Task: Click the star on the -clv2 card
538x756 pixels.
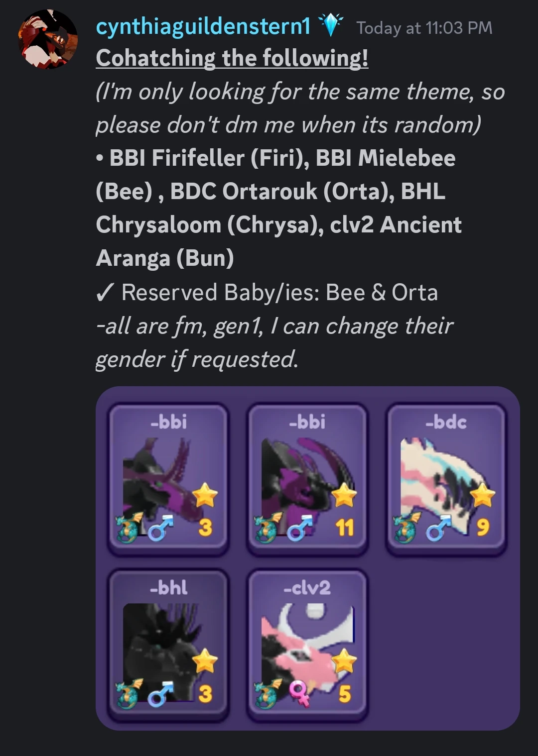Action: tap(344, 661)
